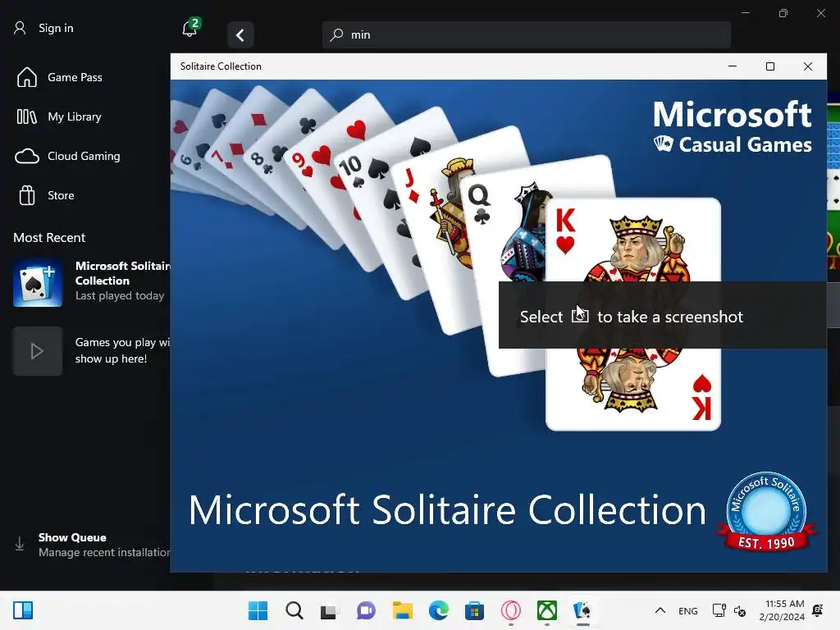Click the screenshot icon in the tooltip

tap(580, 316)
